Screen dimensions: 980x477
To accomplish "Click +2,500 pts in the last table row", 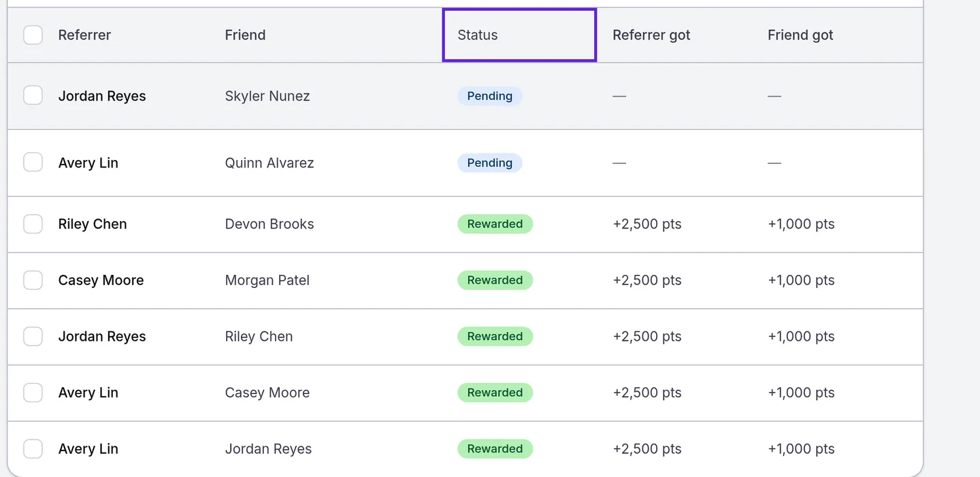I will (647, 449).
